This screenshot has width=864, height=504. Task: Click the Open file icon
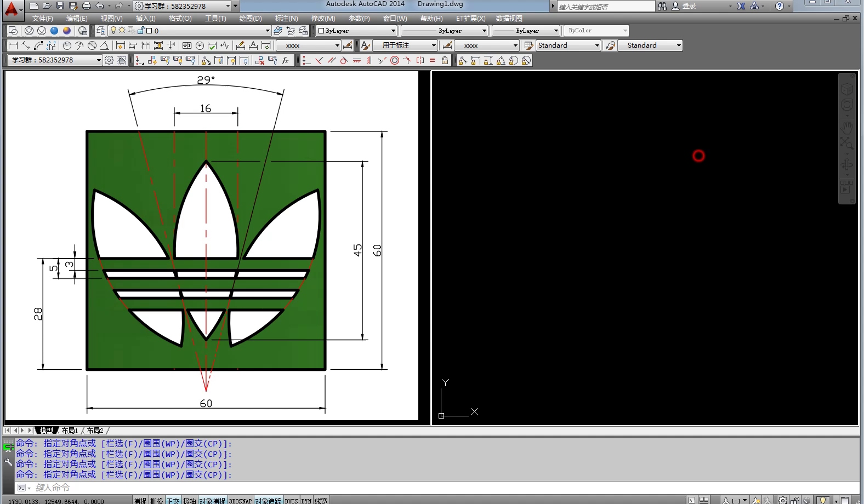[47, 6]
